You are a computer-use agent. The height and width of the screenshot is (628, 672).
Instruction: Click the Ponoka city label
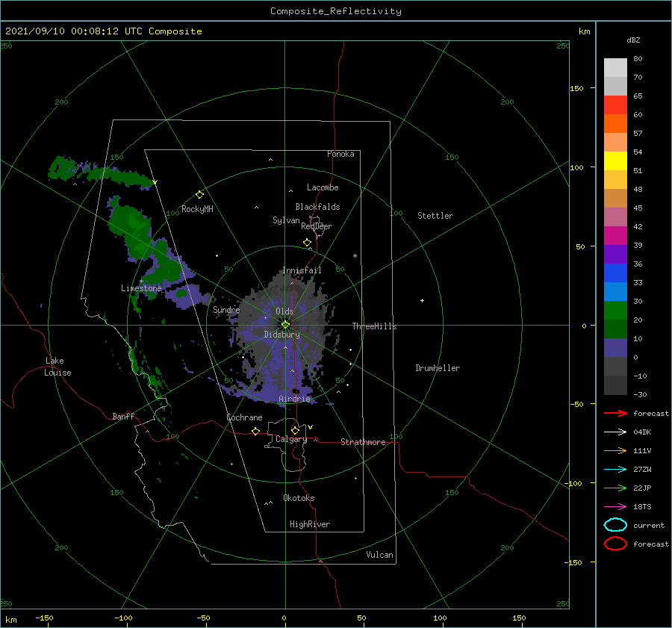[340, 154]
